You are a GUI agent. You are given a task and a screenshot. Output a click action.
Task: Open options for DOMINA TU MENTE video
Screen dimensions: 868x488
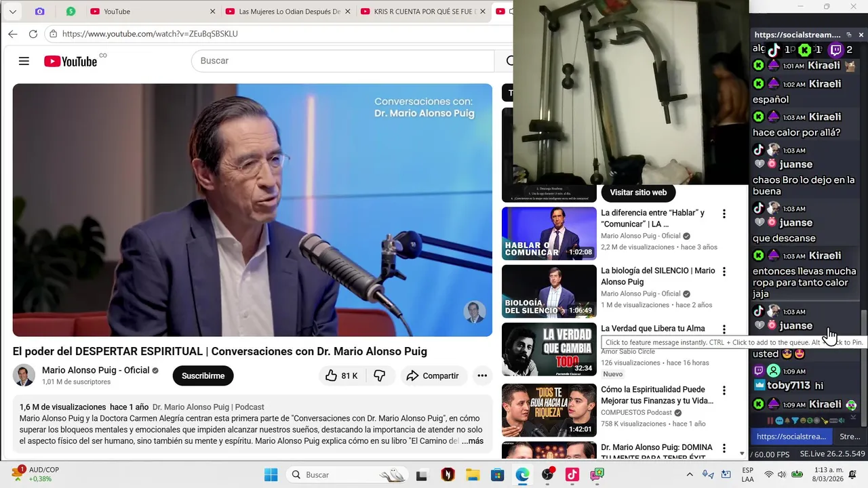pyautogui.click(x=724, y=449)
